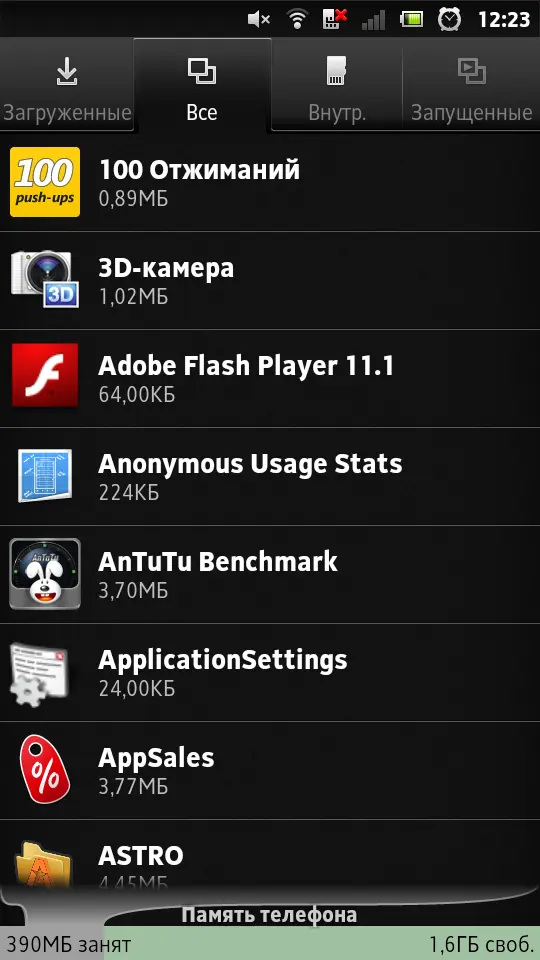Open AnTuTu Benchmark app info
The height and width of the screenshot is (960, 540).
click(270, 575)
